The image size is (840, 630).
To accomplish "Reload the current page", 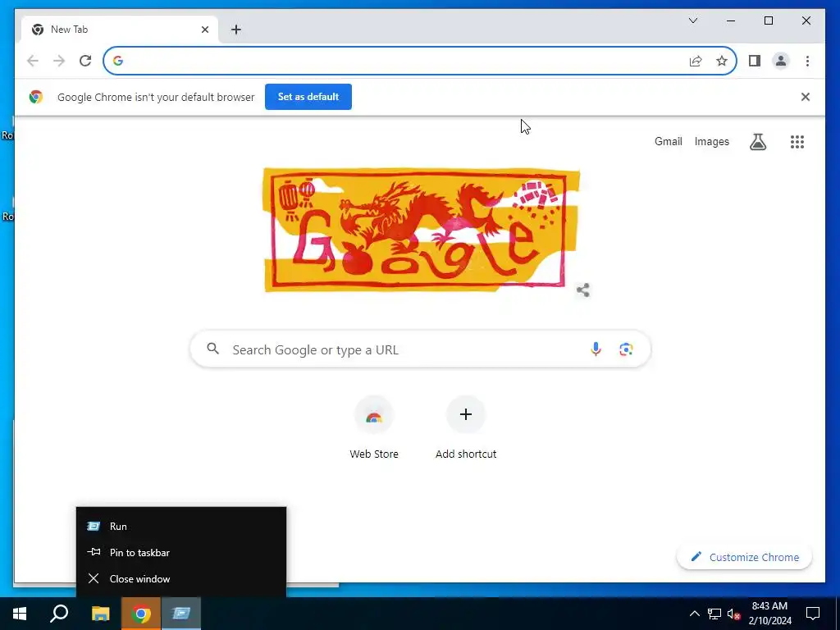I will 85,61.
